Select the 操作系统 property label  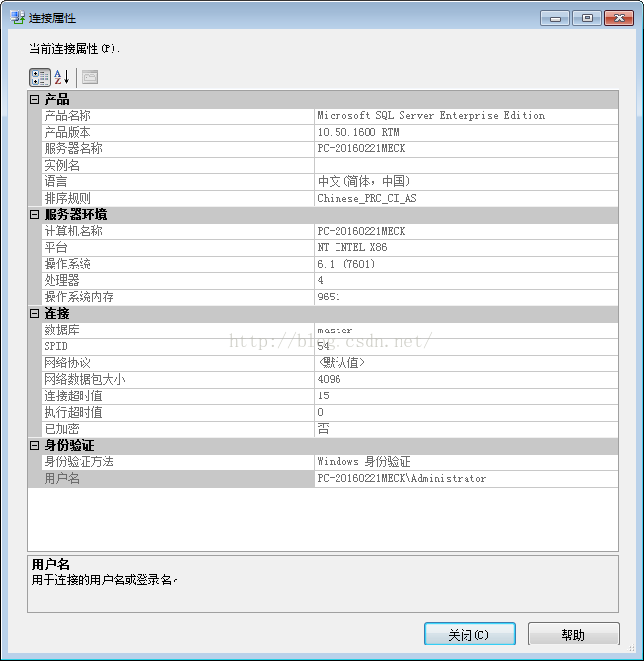tap(68, 264)
